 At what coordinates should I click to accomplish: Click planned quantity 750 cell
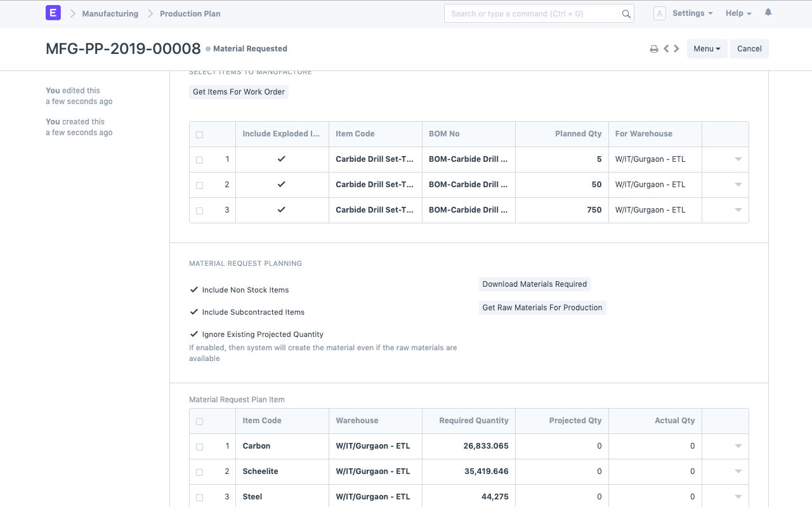[562, 210]
